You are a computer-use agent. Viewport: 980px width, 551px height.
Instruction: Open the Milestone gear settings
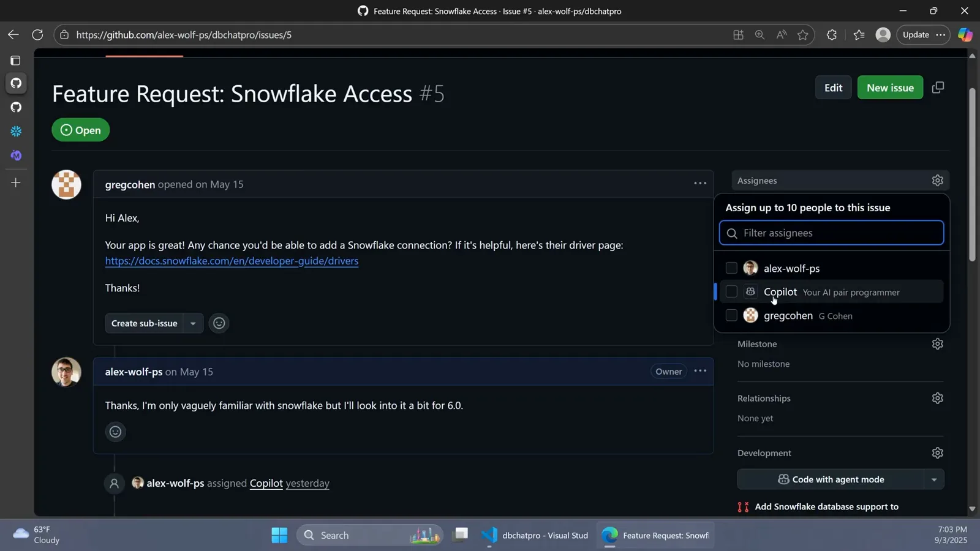(937, 344)
